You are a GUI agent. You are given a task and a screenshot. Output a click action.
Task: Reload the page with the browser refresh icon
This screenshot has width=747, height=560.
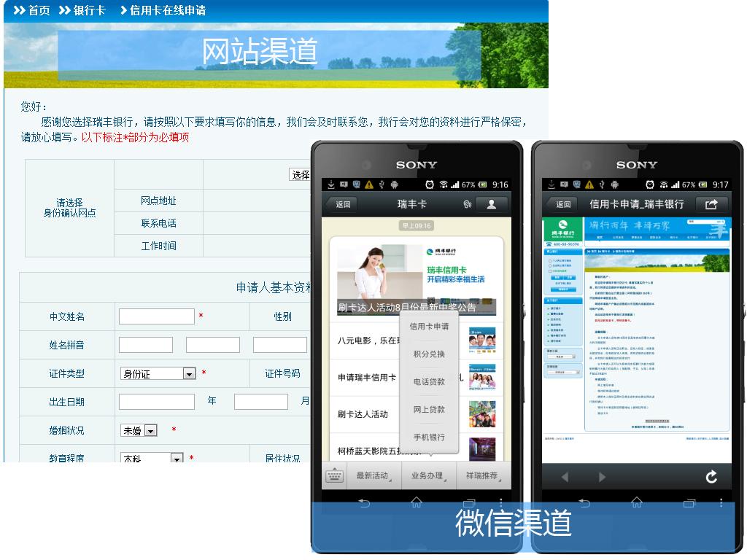click(711, 477)
